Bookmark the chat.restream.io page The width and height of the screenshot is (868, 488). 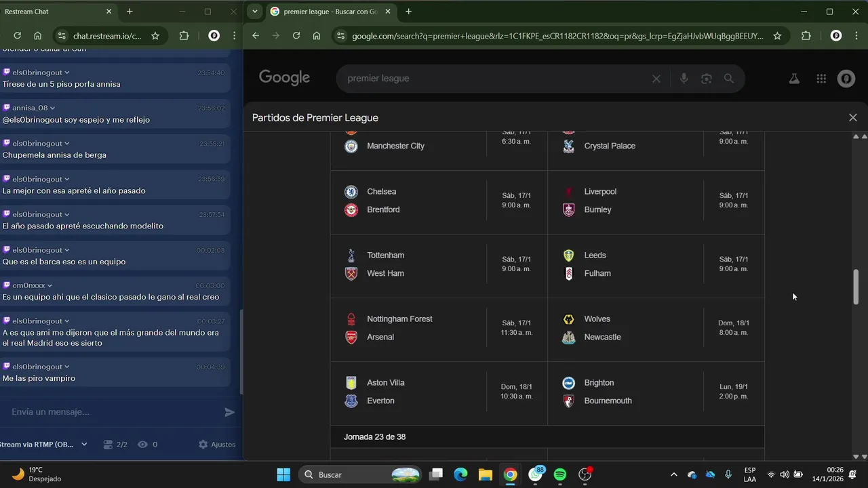(155, 36)
